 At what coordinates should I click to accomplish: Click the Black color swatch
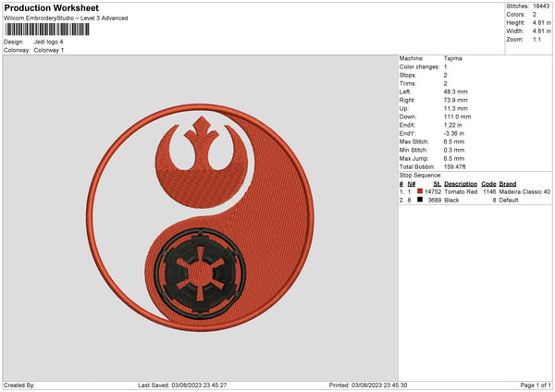pos(420,200)
